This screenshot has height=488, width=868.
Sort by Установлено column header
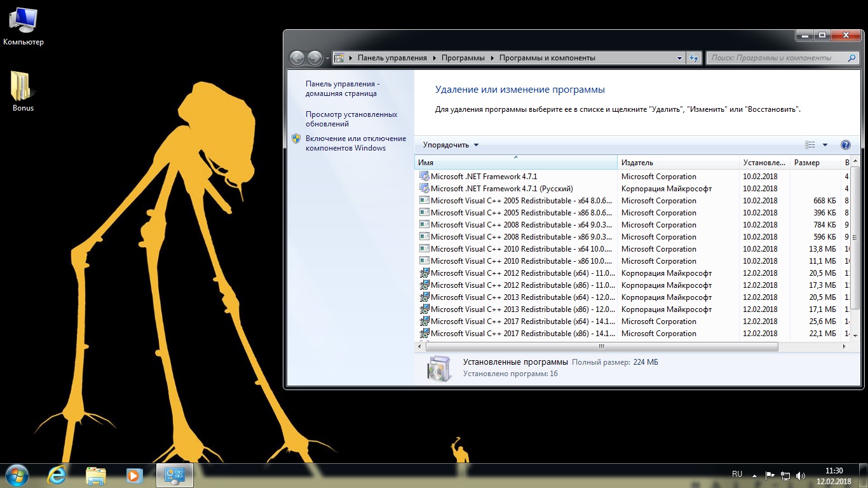point(764,163)
